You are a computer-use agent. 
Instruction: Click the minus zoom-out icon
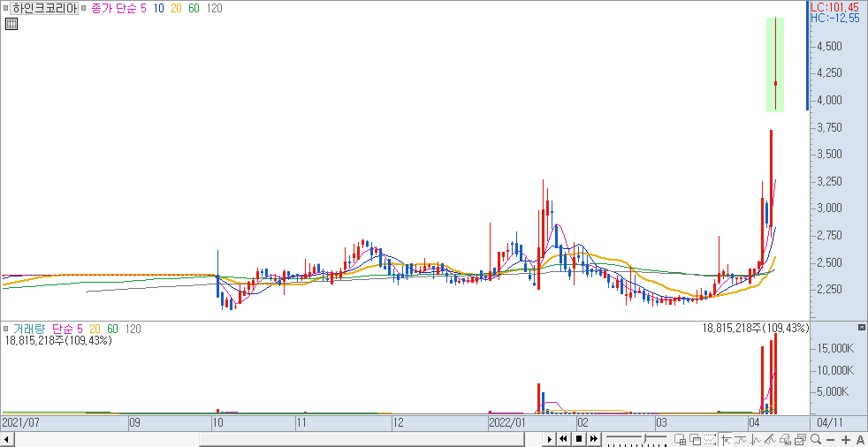click(830, 440)
